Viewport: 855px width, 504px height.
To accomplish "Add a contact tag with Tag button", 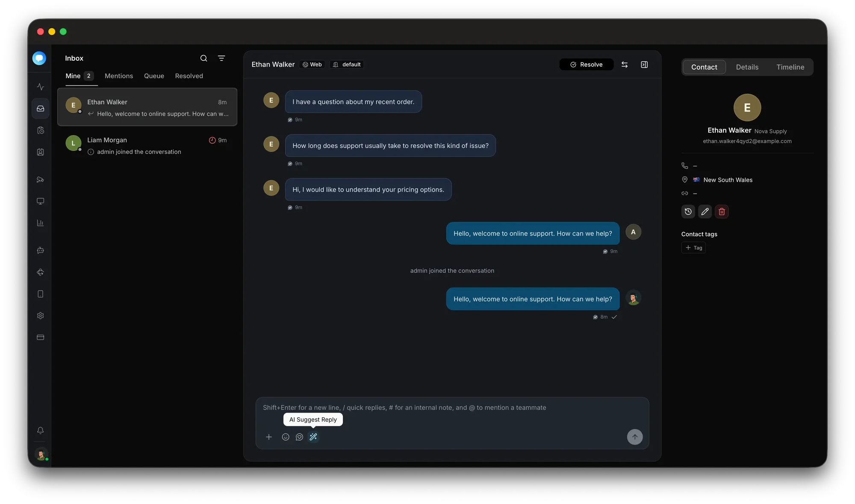I will [693, 248].
